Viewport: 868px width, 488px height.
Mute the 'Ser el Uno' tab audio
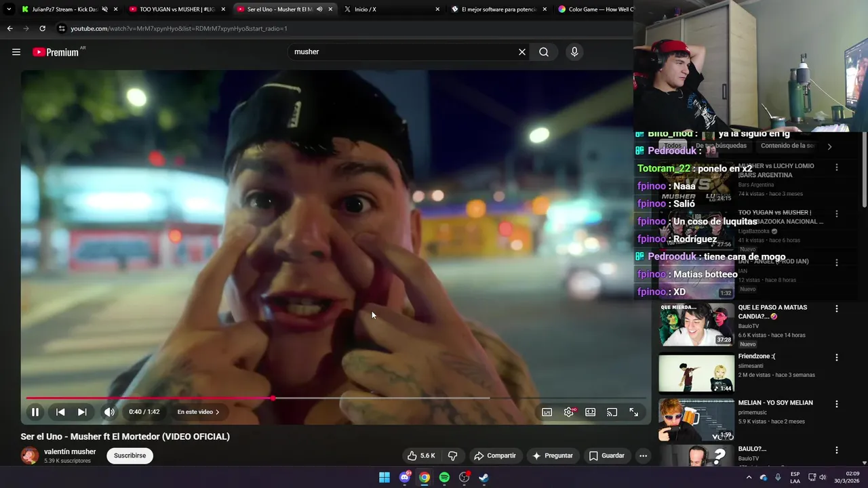pos(319,9)
